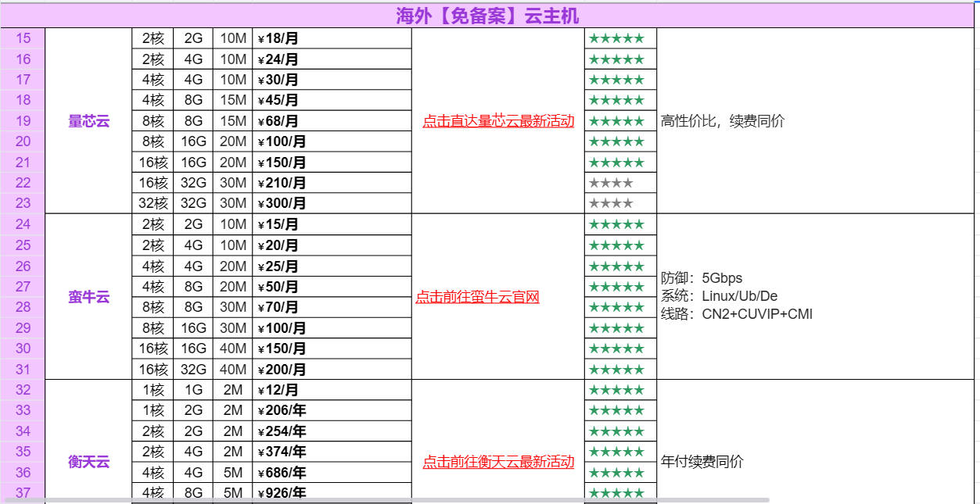Click the 1核 cell in row 33
The image size is (980, 504).
click(153, 410)
